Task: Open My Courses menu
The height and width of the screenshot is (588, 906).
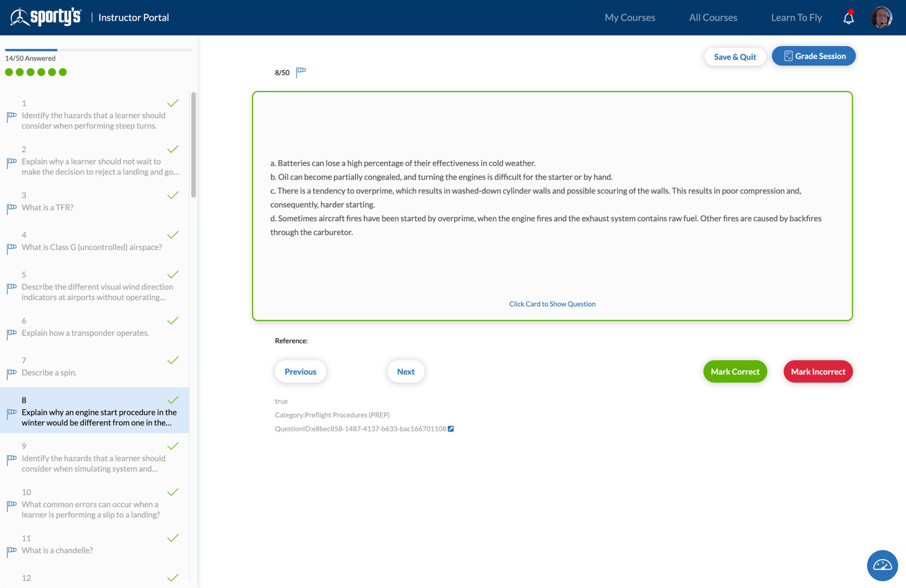Action: [x=630, y=18]
